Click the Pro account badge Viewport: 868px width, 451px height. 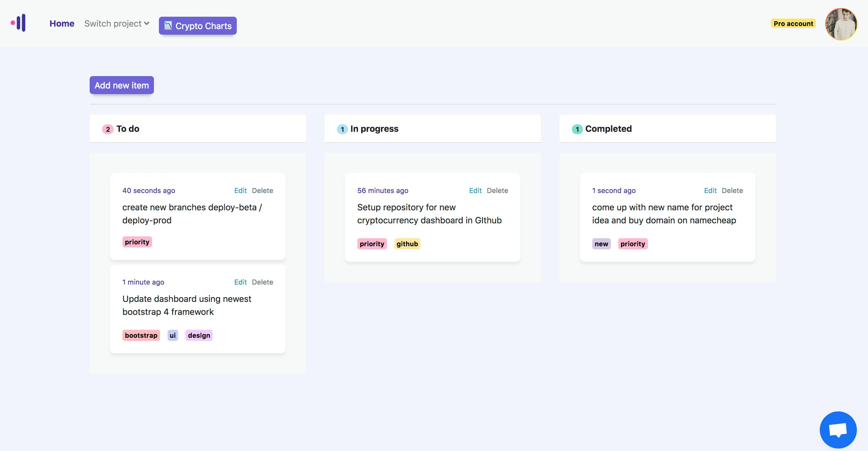(x=793, y=24)
